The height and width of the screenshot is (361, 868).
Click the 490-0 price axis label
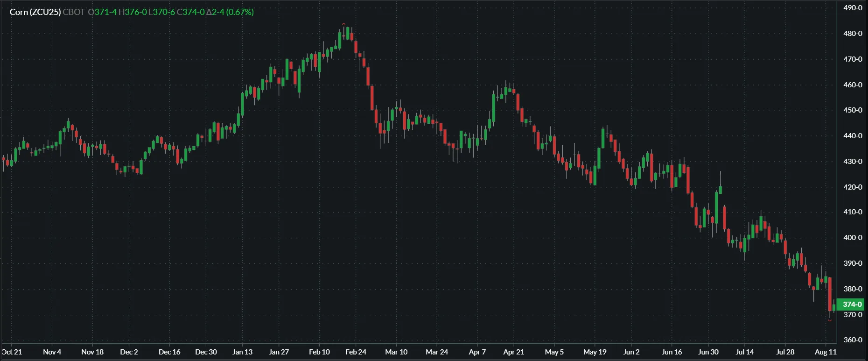point(853,8)
